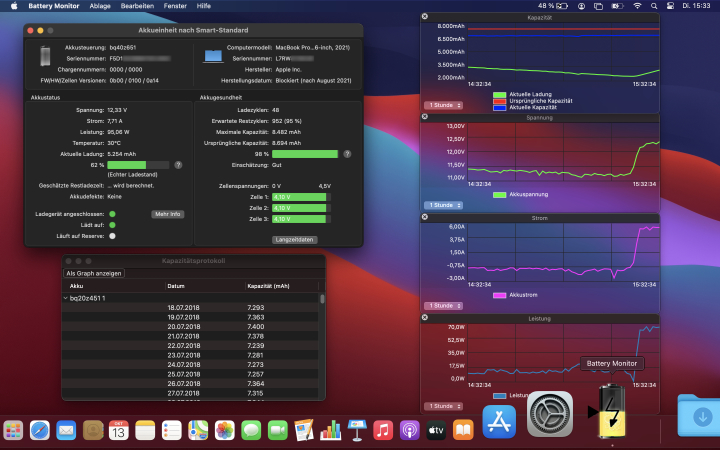This screenshot has height=450, width=720.
Task: Click the magenta Akkustrom legend swatch
Action: [x=499, y=295]
